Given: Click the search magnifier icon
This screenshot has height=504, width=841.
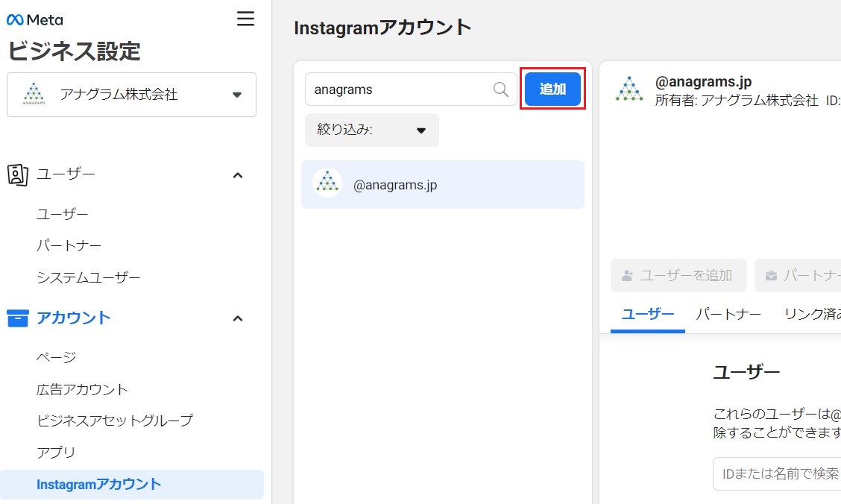Looking at the screenshot, I should click(501, 89).
